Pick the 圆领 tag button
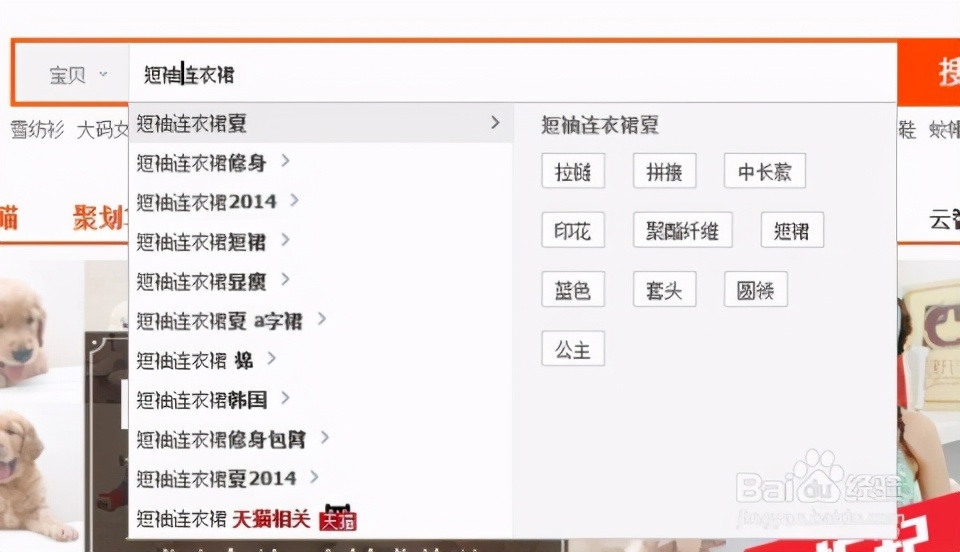This screenshot has height=552, width=960. [x=756, y=289]
